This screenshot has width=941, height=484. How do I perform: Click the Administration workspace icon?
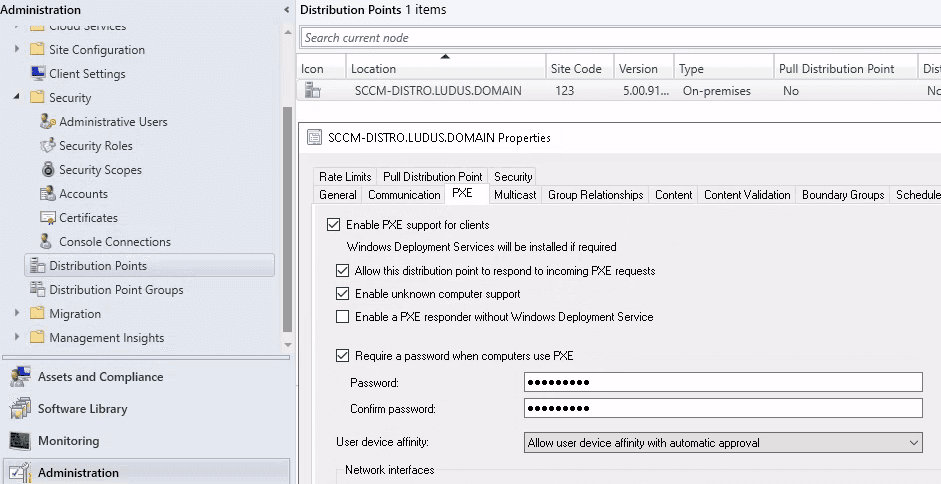point(20,473)
